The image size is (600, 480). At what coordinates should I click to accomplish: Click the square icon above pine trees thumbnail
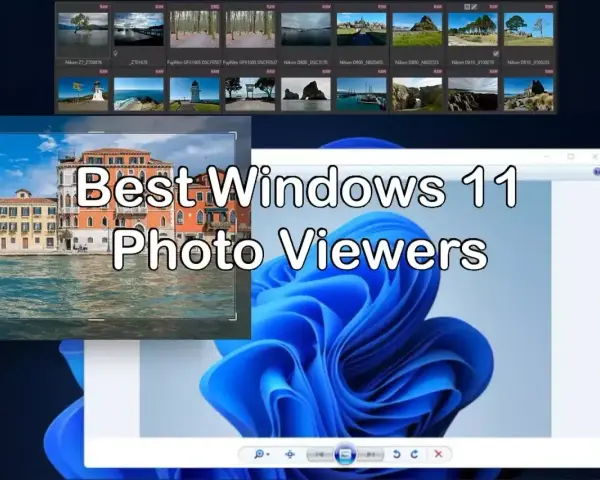(x=467, y=7)
